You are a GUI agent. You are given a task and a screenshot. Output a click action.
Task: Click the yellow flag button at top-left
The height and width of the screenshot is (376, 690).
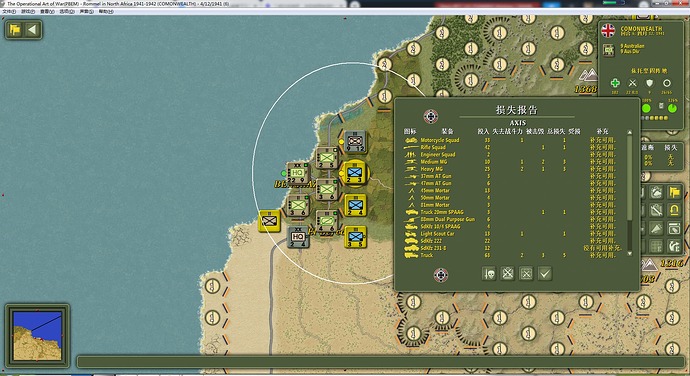coord(15,30)
